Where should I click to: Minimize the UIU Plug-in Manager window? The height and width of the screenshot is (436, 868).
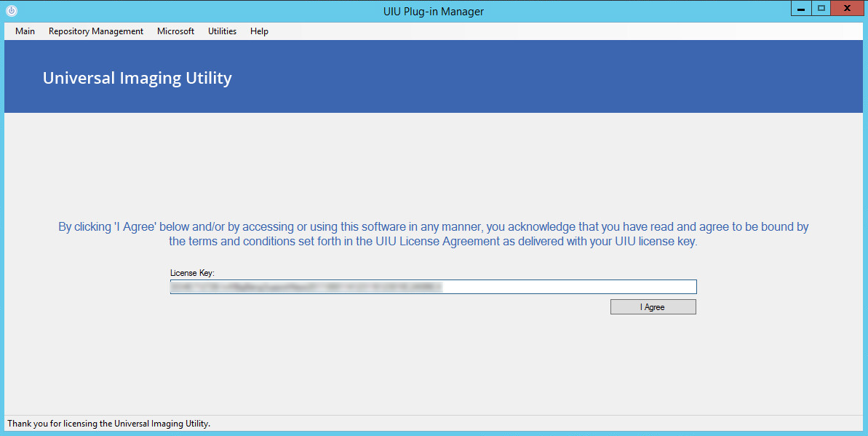pyautogui.click(x=801, y=8)
